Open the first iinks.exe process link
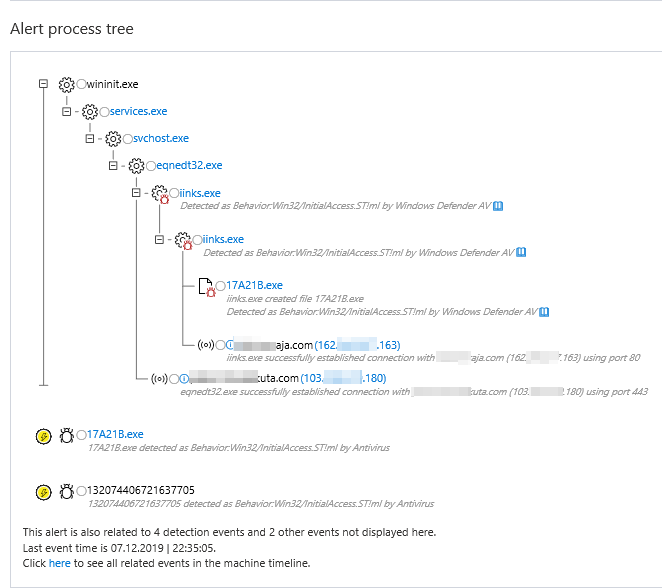 [200, 193]
